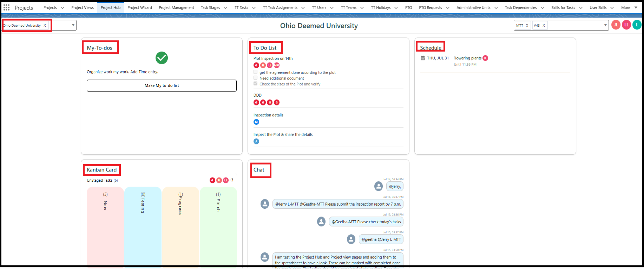Click the calendar icon beside THU, JUL 31
The height and width of the screenshot is (278, 644).
point(423,58)
